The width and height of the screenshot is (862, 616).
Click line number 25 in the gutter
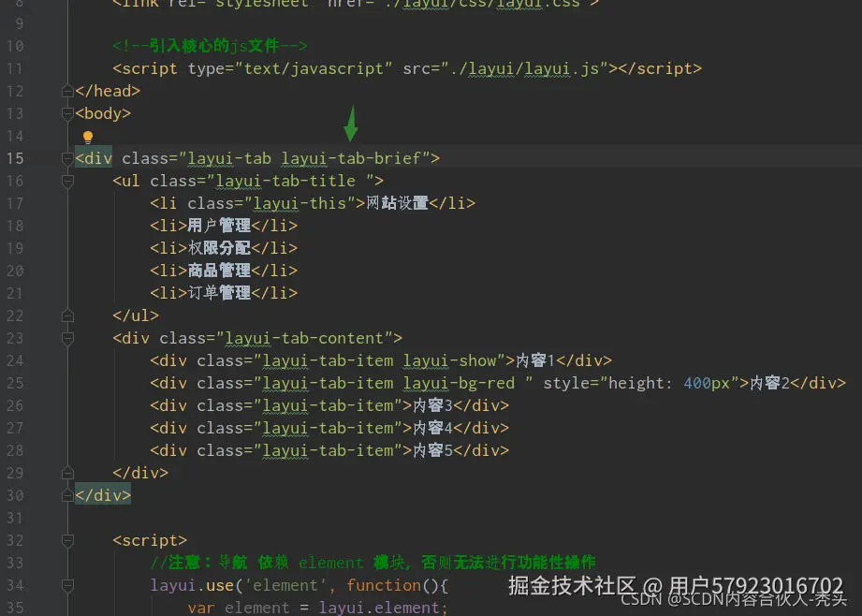(15, 383)
